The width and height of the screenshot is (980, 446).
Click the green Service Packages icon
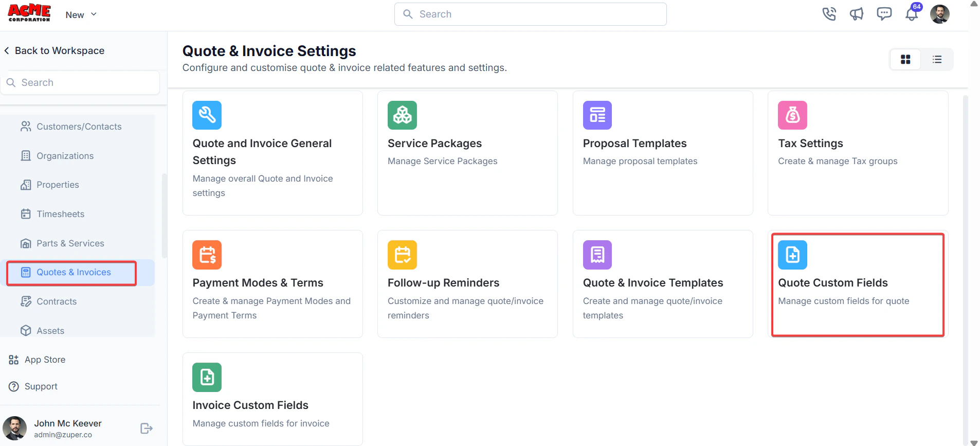(402, 115)
